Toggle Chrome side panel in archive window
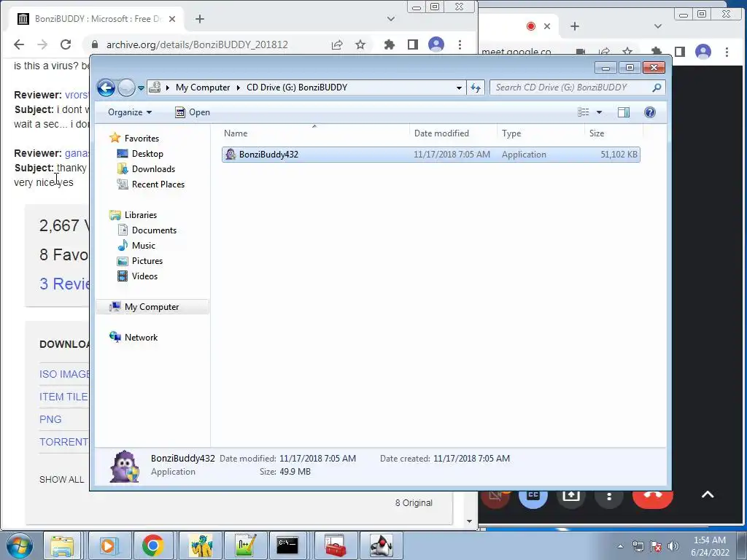The image size is (747, 560). click(413, 44)
